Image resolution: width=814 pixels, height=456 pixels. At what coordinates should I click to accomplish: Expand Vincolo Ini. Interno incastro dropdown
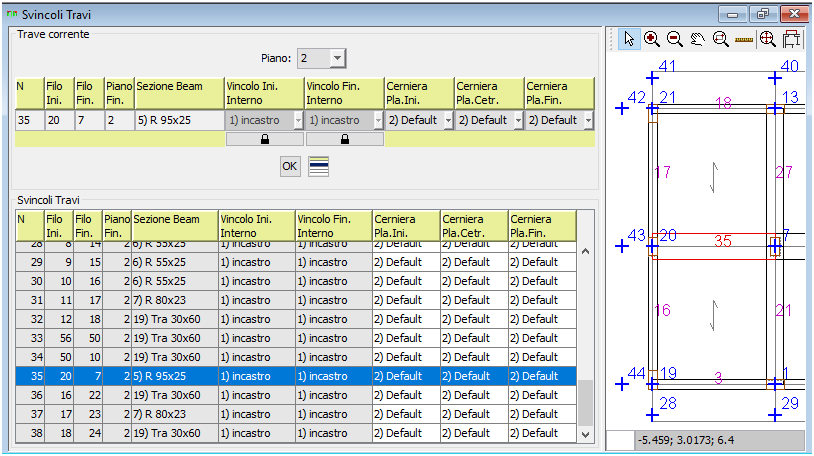(x=298, y=120)
